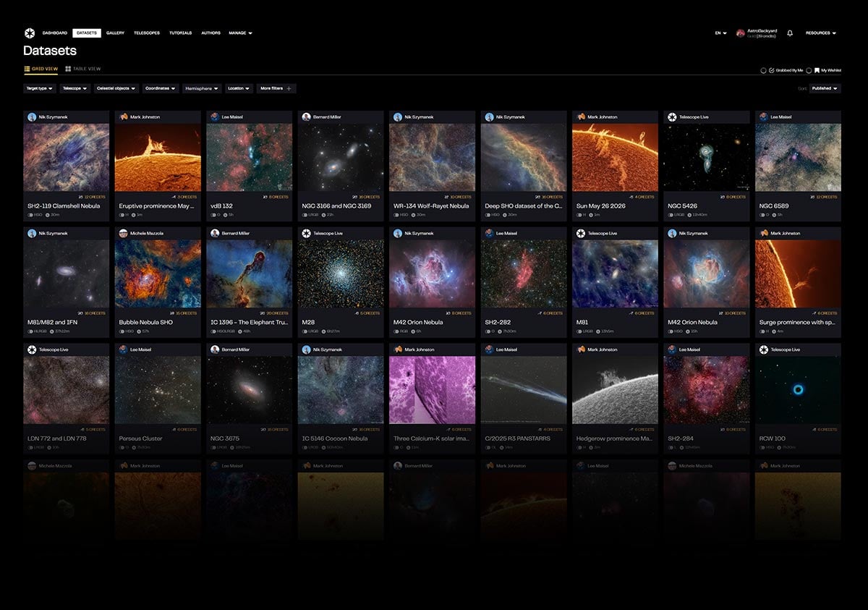Expand the Resources menu
This screenshot has width=868, height=610.
[x=821, y=33]
